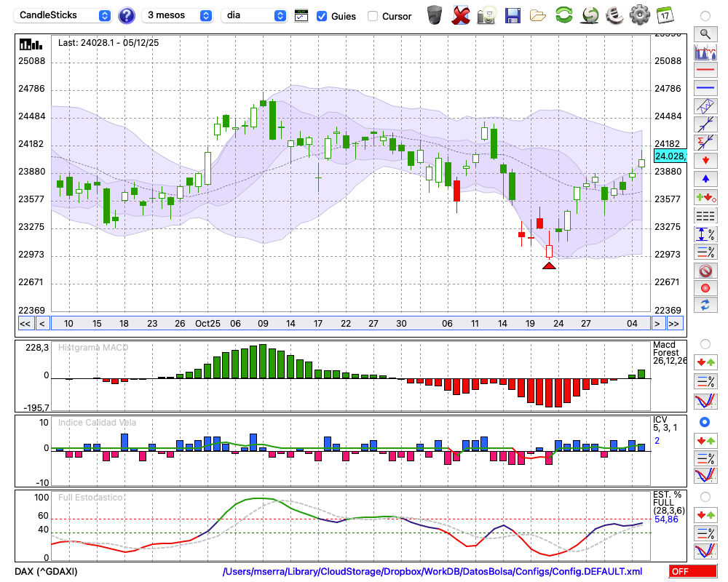Open settings with the gear icon
Image resolution: width=728 pixels, height=582 pixels.
pos(640,15)
